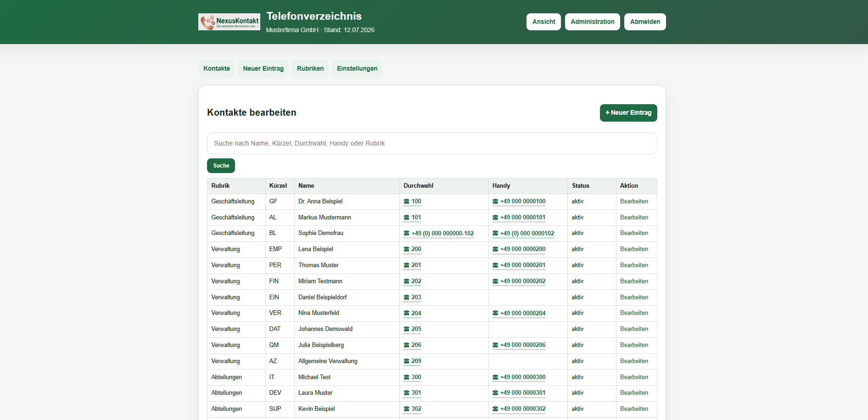The height and width of the screenshot is (420, 868).
Task: Click phone icon for extension 200
Action: click(x=406, y=249)
